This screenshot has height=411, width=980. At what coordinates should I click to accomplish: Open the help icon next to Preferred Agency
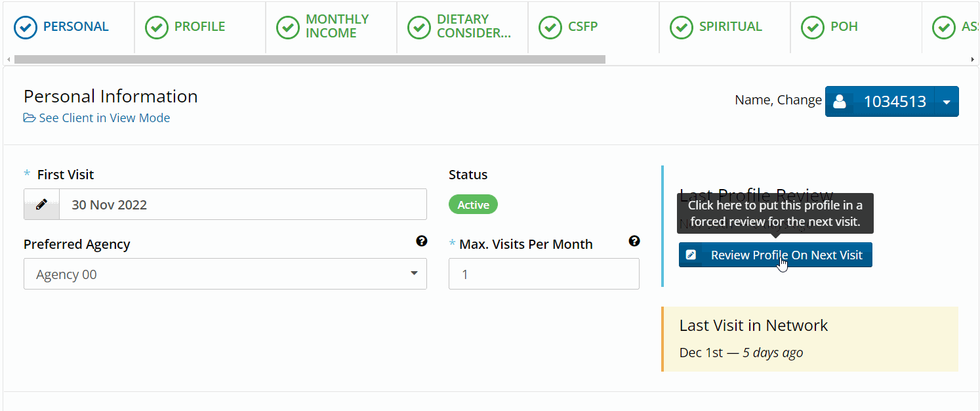422,242
